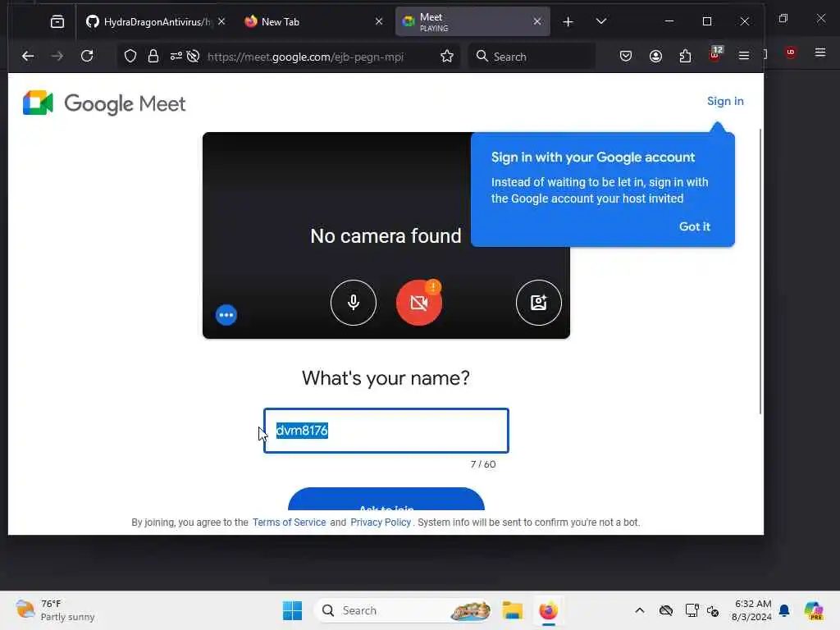840x630 pixels.
Task: Open uBlock Origin icon showing 12
Action: pos(715,54)
